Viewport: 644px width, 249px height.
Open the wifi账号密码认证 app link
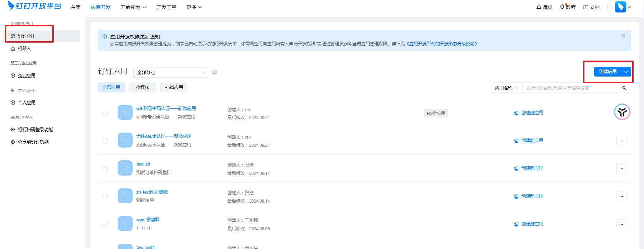(166, 109)
